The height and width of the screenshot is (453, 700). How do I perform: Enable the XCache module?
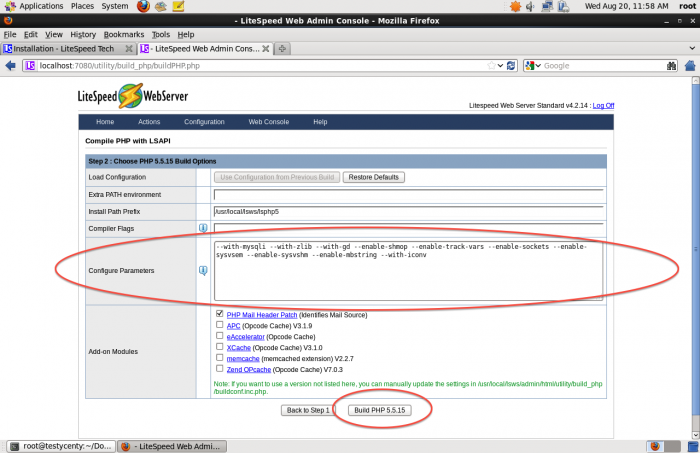point(219,347)
